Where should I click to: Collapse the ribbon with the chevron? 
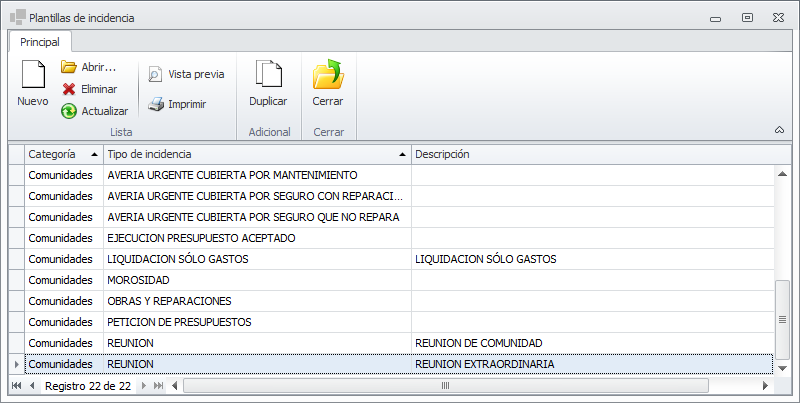pyautogui.click(x=779, y=130)
